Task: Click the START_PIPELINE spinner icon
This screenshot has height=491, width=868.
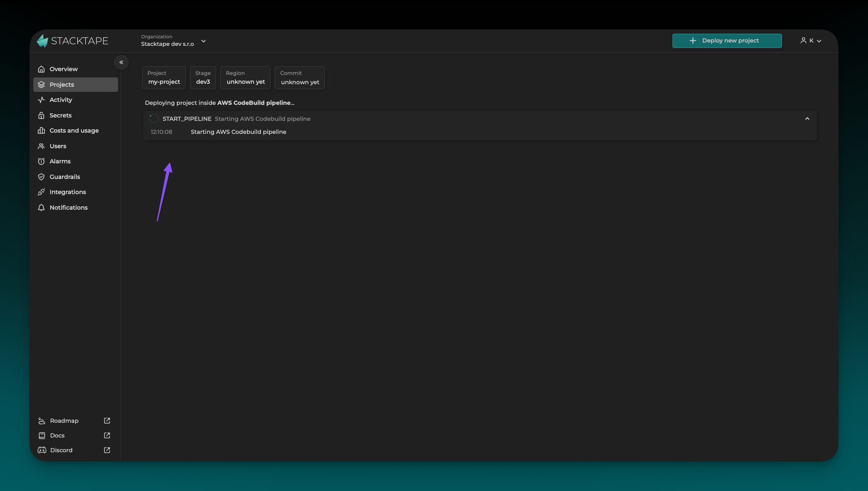Action: 154,119
